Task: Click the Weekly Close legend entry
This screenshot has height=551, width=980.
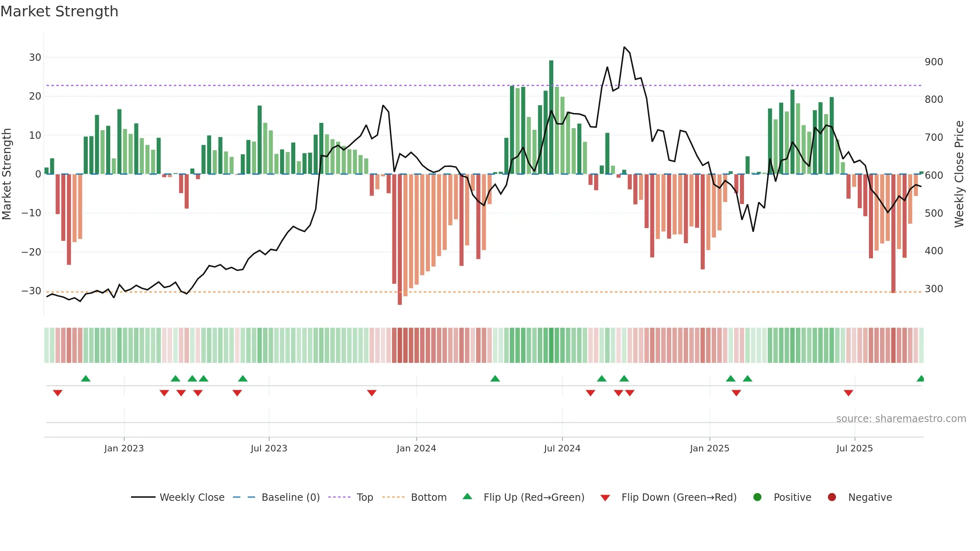Action: point(178,497)
